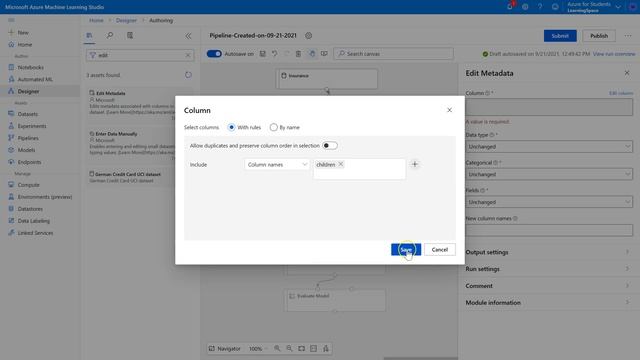Cancel the Column dialog
640x360 pixels.
point(440,249)
